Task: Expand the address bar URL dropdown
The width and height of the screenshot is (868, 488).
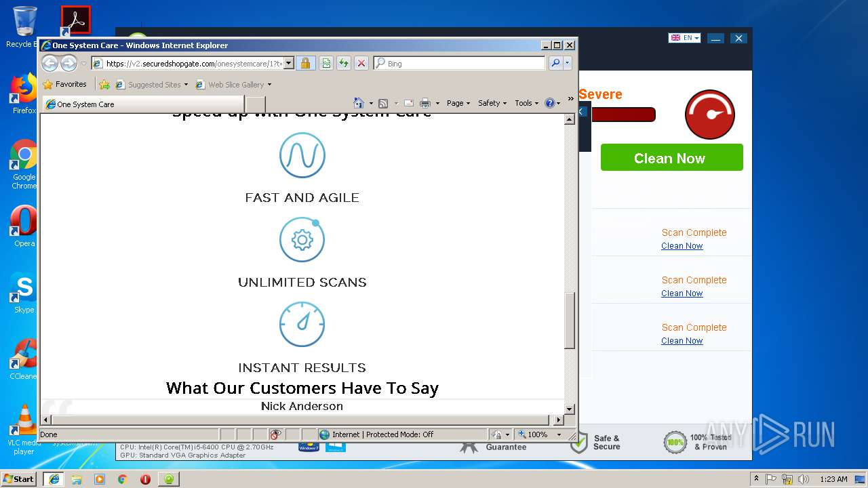Action: tap(288, 63)
